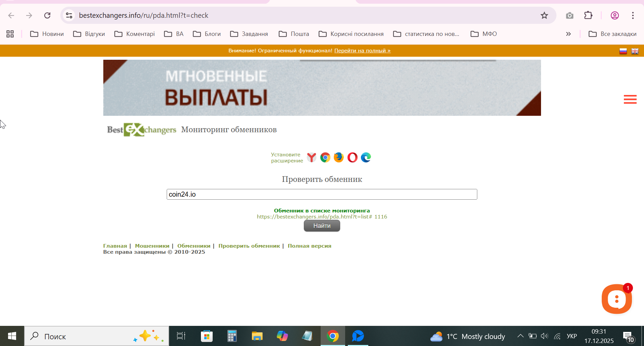Open Calculator from taskbar

pos(232,336)
